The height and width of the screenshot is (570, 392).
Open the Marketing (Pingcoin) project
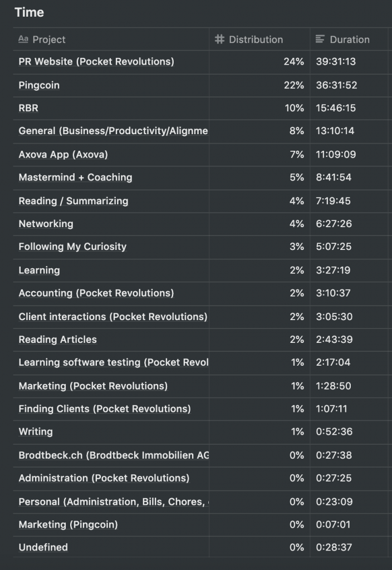point(68,524)
